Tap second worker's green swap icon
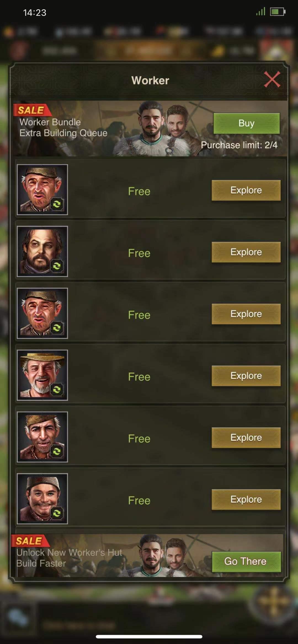This screenshot has height=644, width=298. [x=57, y=266]
